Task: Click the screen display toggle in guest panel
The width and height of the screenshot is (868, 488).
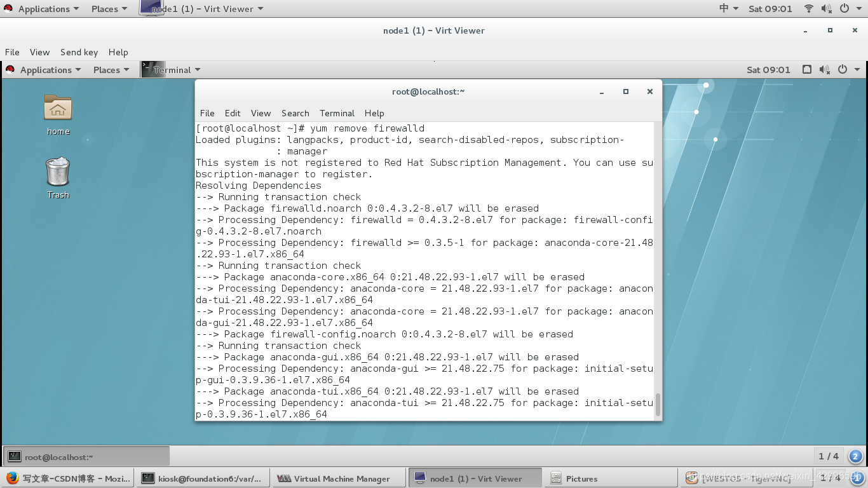Action: 808,69
